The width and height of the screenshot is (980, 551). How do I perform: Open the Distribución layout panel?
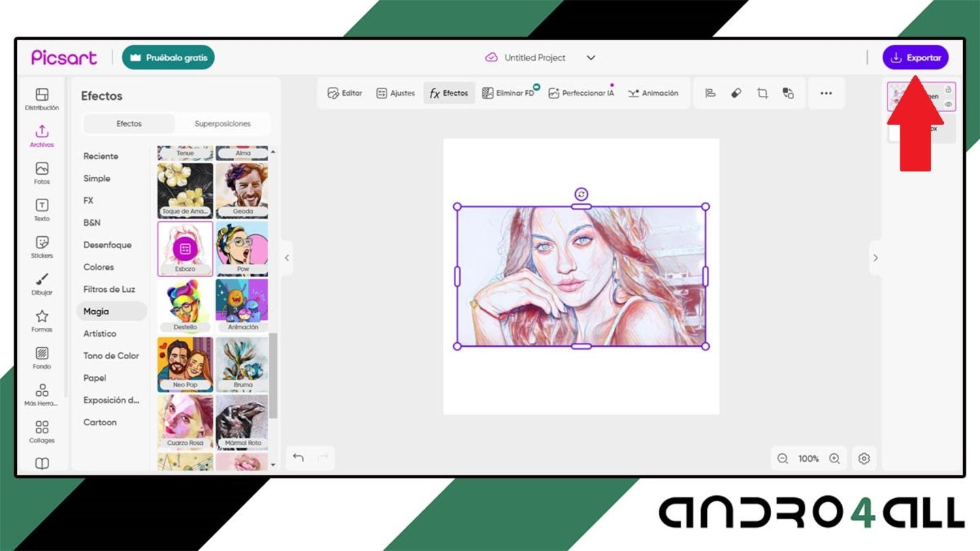42,99
